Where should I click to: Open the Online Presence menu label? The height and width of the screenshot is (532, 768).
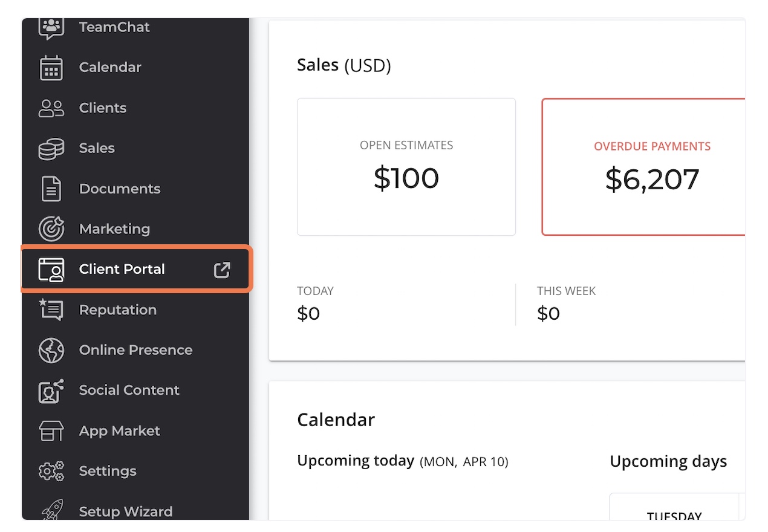135,350
